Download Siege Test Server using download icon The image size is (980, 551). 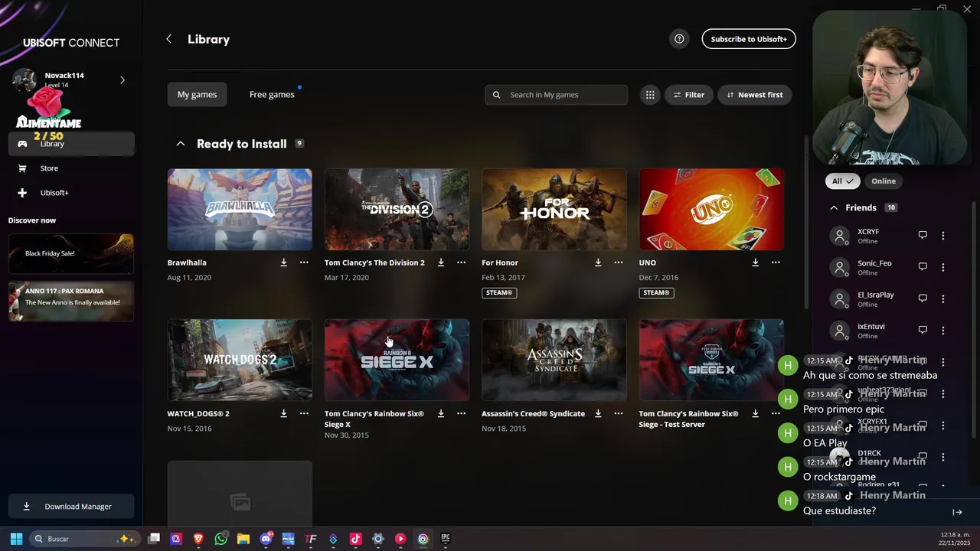[755, 413]
